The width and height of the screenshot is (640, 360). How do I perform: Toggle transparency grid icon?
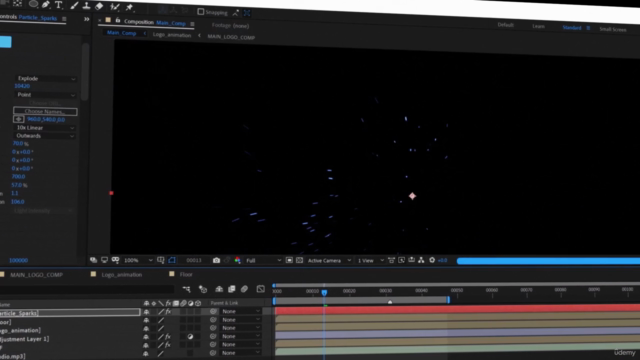click(x=300, y=260)
